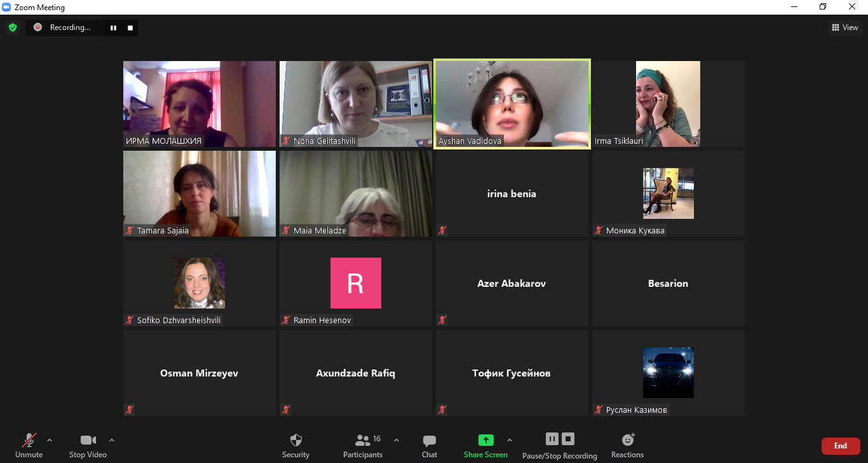The height and width of the screenshot is (463, 868).
Task: Click the Тофик Гусейнов participant tile
Action: 512,373
